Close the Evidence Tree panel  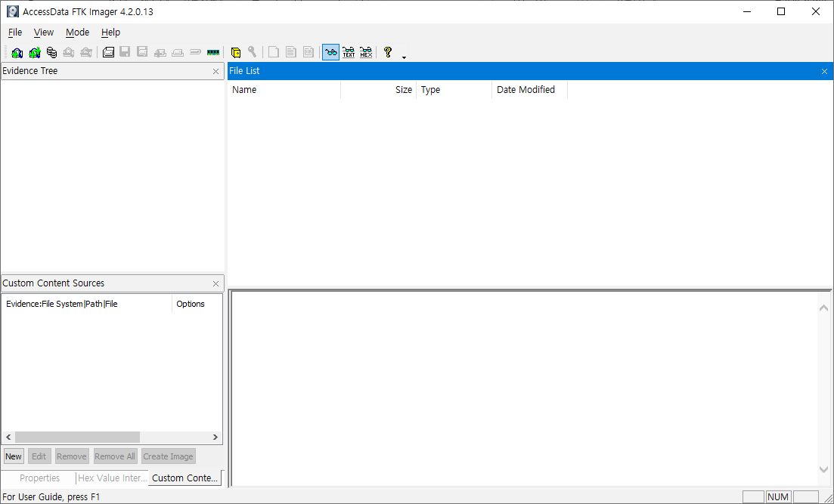216,71
